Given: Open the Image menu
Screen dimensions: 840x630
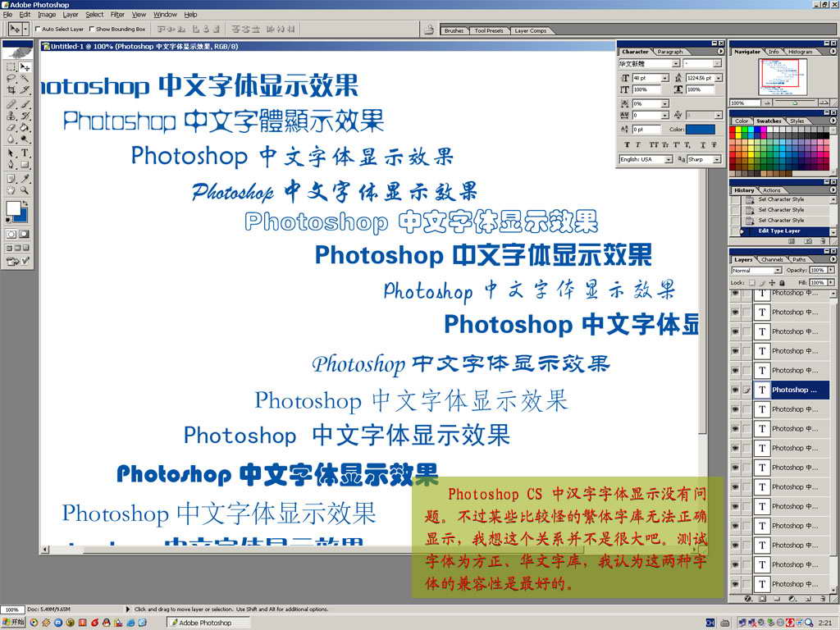Looking at the screenshot, I should [47, 15].
